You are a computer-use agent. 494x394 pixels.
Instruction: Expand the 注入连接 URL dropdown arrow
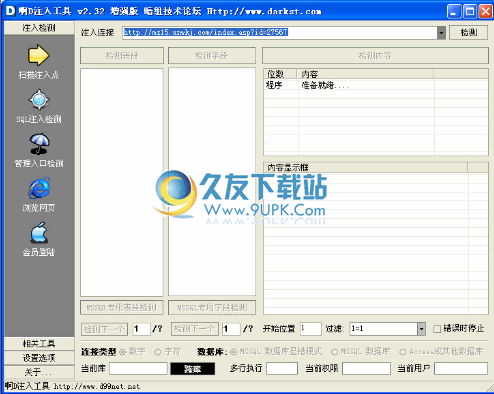coord(441,33)
